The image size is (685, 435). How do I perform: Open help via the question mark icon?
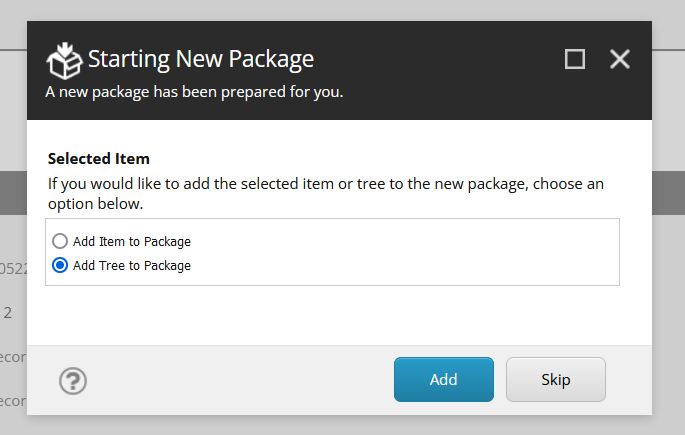point(73,380)
